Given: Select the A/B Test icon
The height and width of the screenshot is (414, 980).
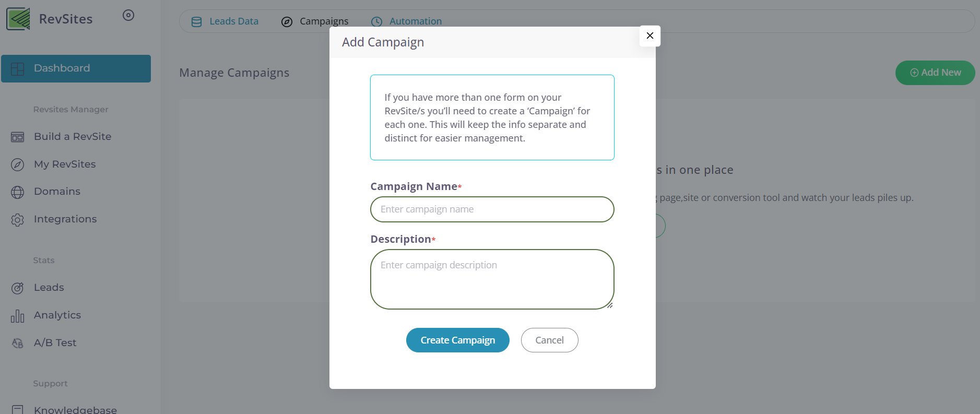Looking at the screenshot, I should point(18,342).
